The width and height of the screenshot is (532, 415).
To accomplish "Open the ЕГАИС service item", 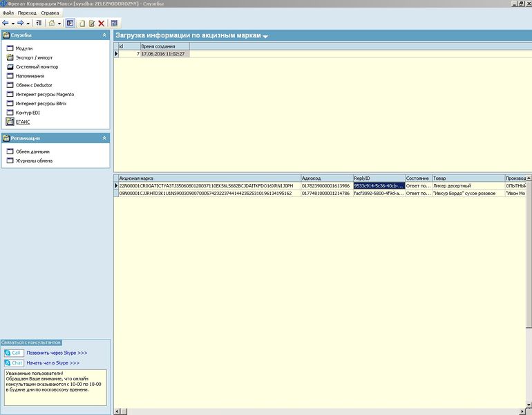I will 23,122.
